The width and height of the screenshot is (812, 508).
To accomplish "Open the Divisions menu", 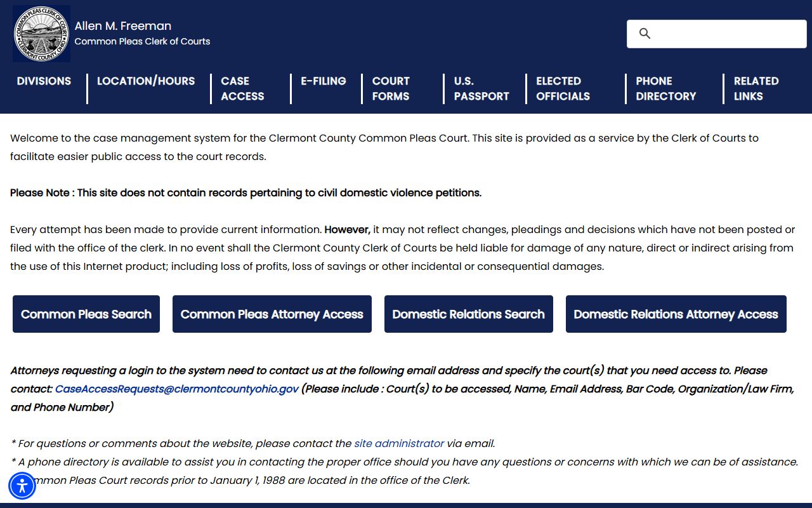I will pyautogui.click(x=44, y=81).
